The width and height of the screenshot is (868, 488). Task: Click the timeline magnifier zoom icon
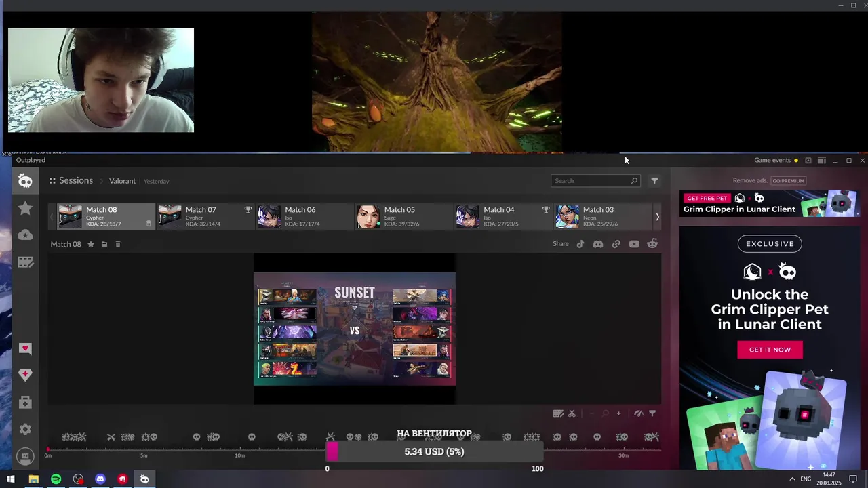click(x=605, y=413)
